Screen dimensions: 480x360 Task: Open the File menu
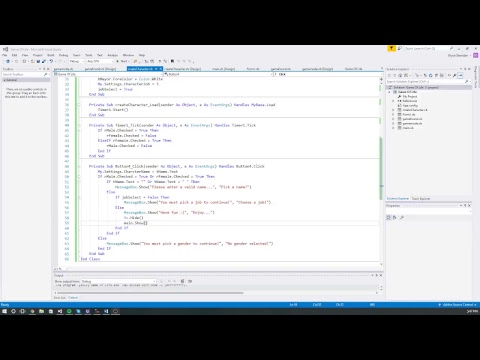[5, 55]
